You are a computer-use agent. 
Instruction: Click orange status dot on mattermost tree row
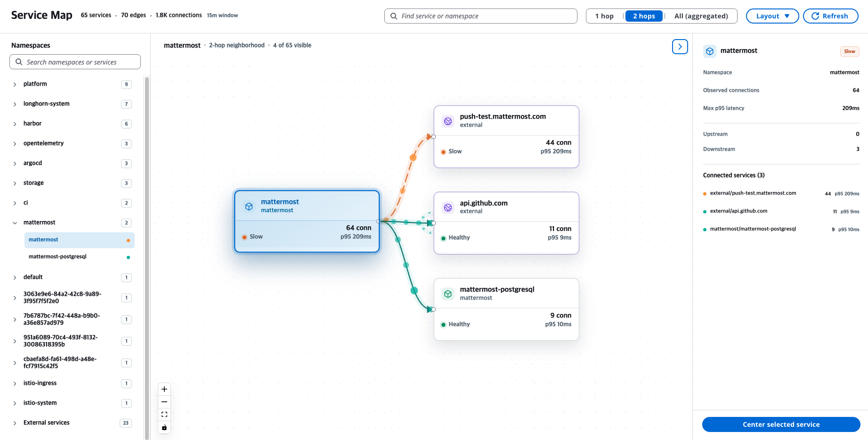click(128, 240)
